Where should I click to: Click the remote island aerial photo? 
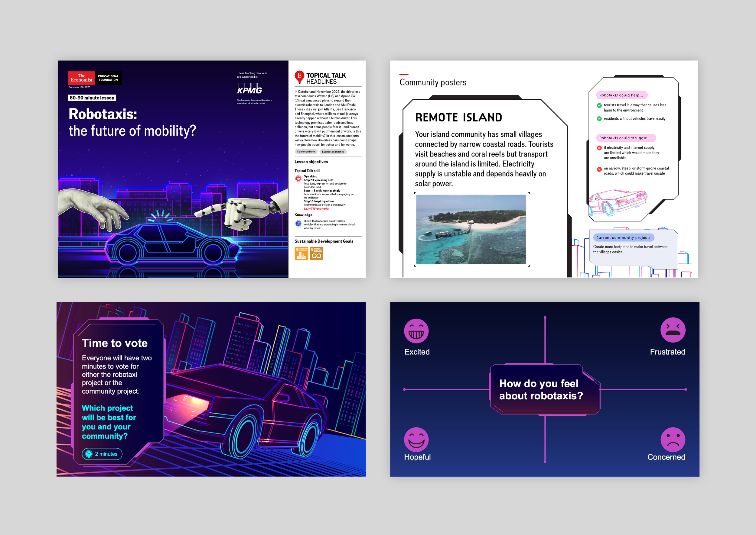point(471,229)
